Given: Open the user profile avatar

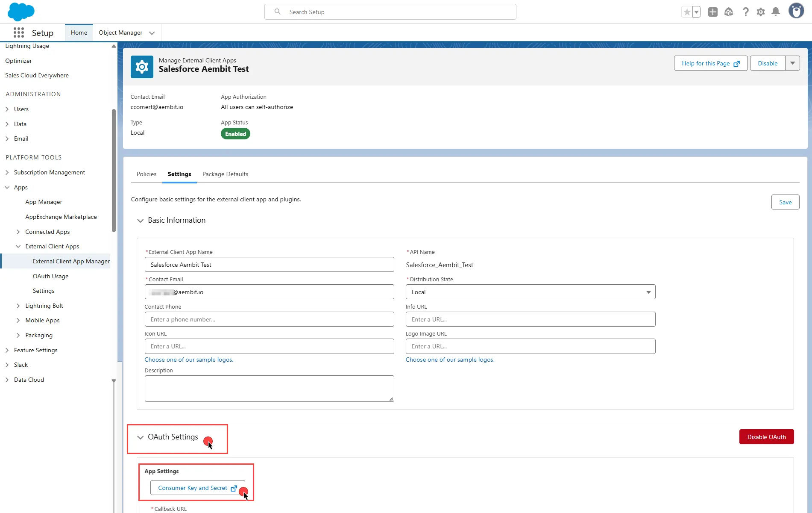Looking at the screenshot, I should [x=796, y=11].
